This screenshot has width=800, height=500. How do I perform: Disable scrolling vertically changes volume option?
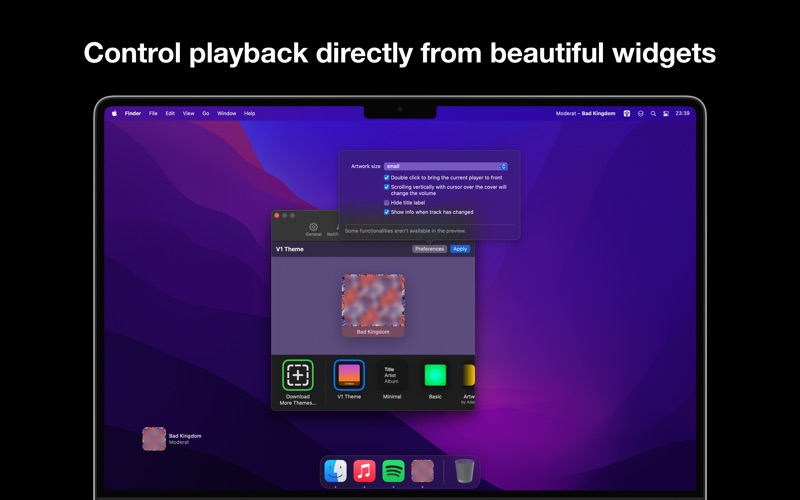pos(387,187)
